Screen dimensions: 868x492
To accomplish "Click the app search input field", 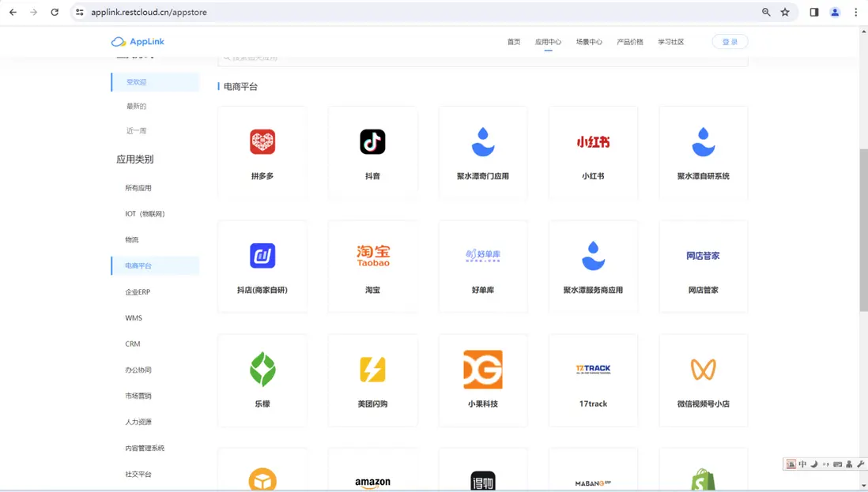I will tap(482, 56).
